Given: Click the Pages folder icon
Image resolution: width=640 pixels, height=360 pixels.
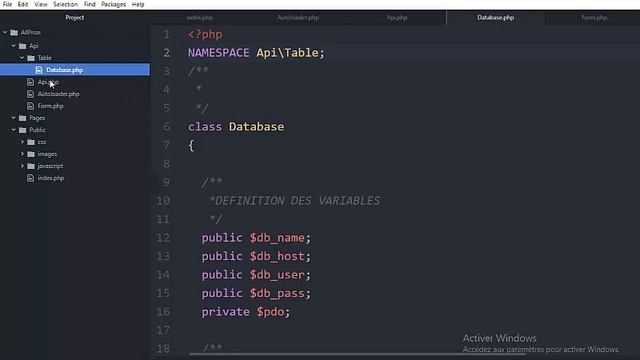Looking at the screenshot, I should pyautogui.click(x=22, y=118).
